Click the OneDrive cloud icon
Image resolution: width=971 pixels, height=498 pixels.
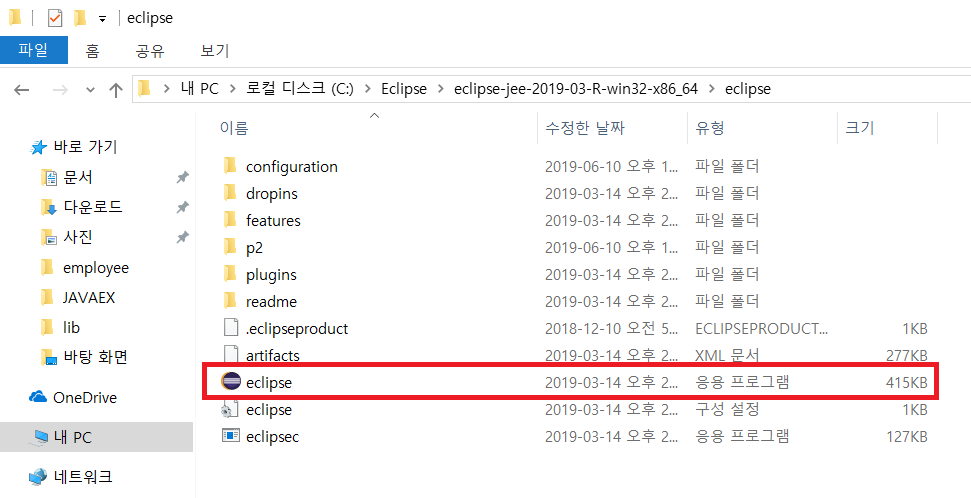coord(38,396)
